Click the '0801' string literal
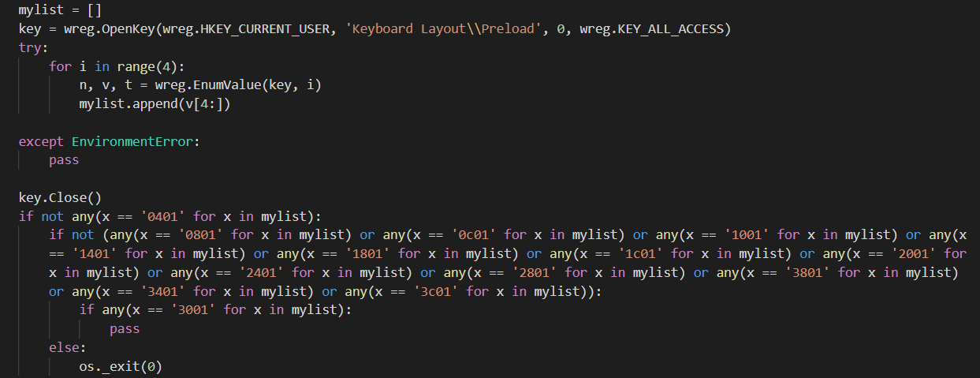 [x=208, y=234]
